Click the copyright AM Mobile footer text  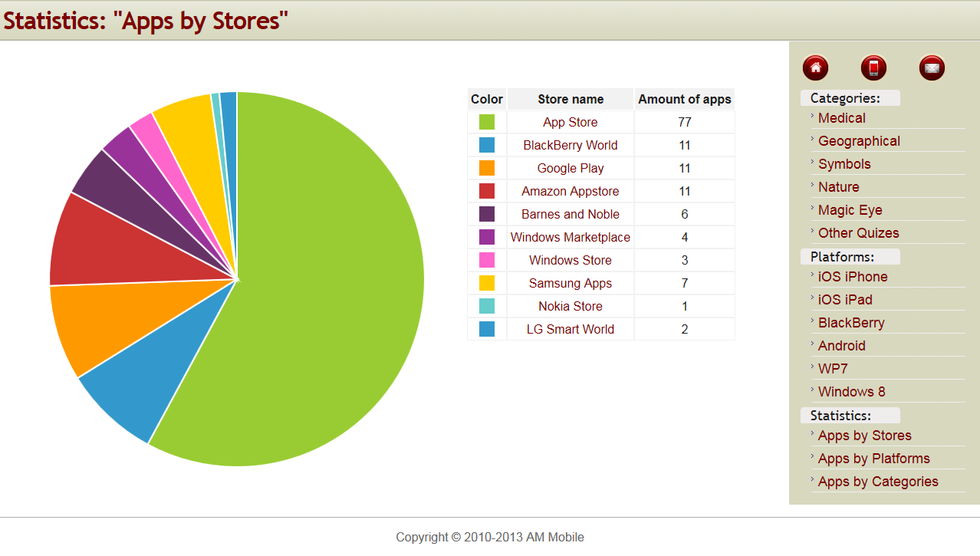tap(490, 538)
